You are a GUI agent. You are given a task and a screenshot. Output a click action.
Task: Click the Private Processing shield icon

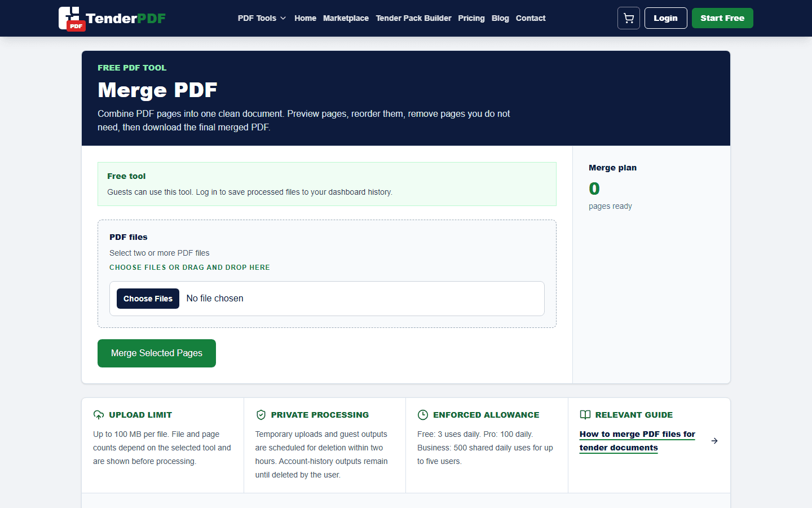261,415
